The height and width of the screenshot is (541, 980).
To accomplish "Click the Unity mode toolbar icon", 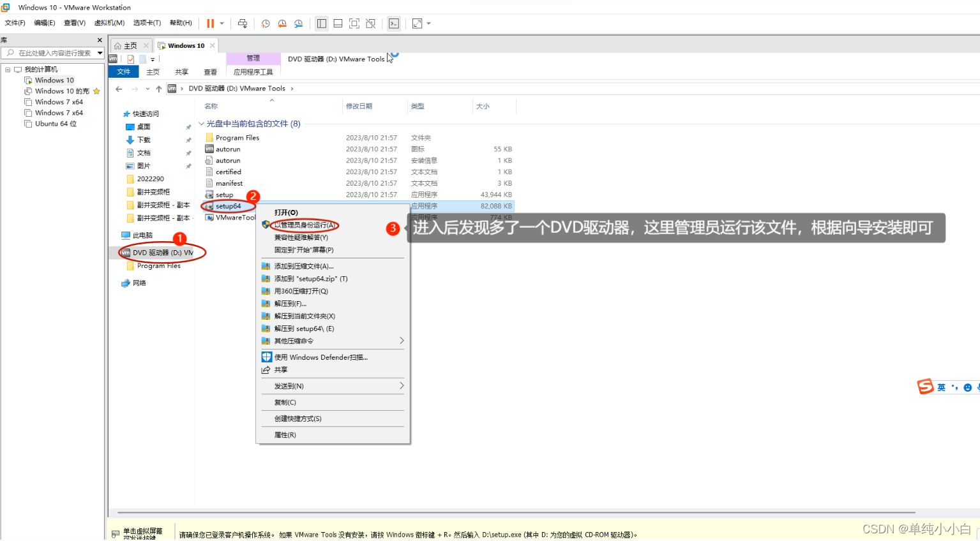I will 371,24.
